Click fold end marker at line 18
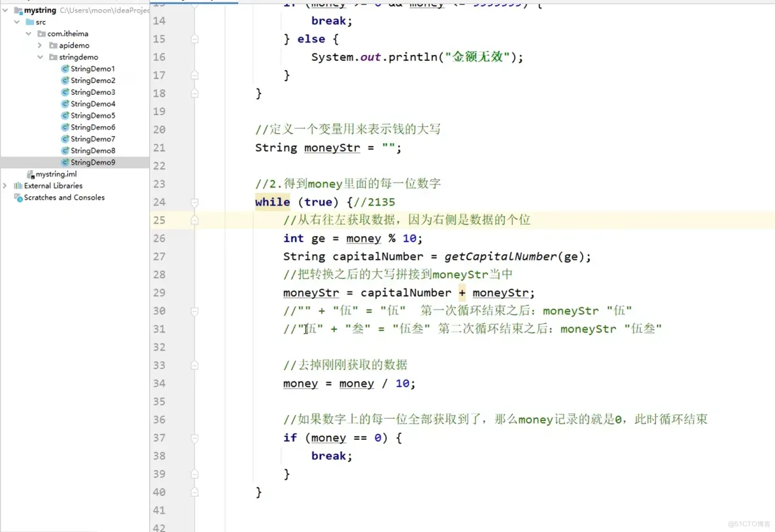The image size is (775, 532). [x=195, y=94]
